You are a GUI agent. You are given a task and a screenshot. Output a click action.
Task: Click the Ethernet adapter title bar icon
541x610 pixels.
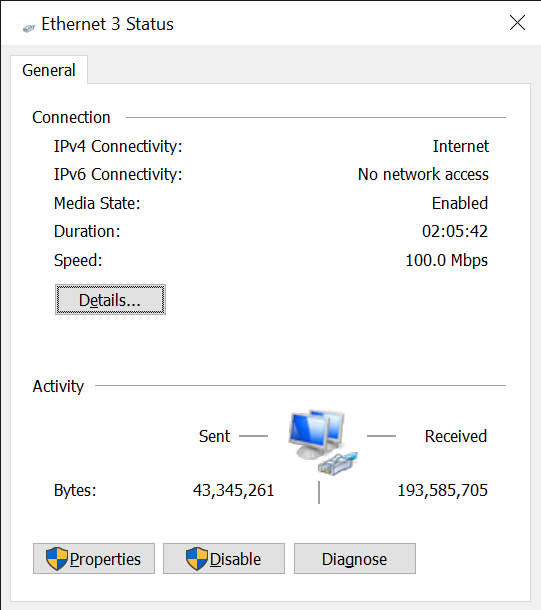click(29, 28)
